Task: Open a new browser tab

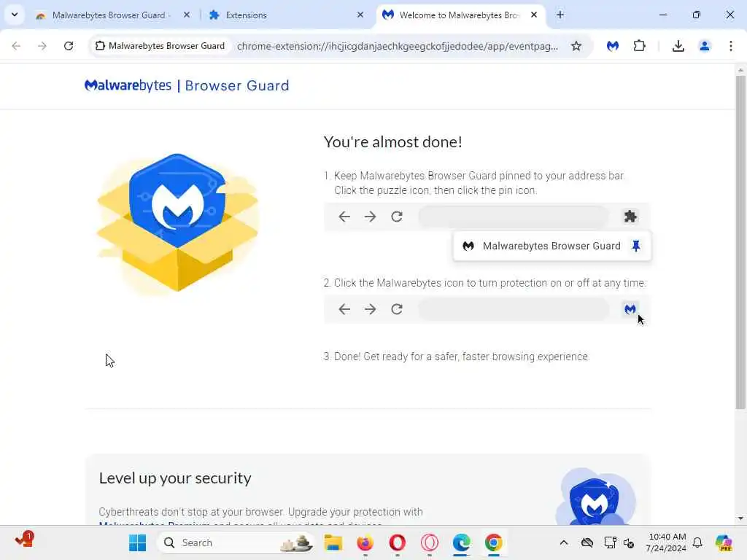Action: [x=560, y=15]
